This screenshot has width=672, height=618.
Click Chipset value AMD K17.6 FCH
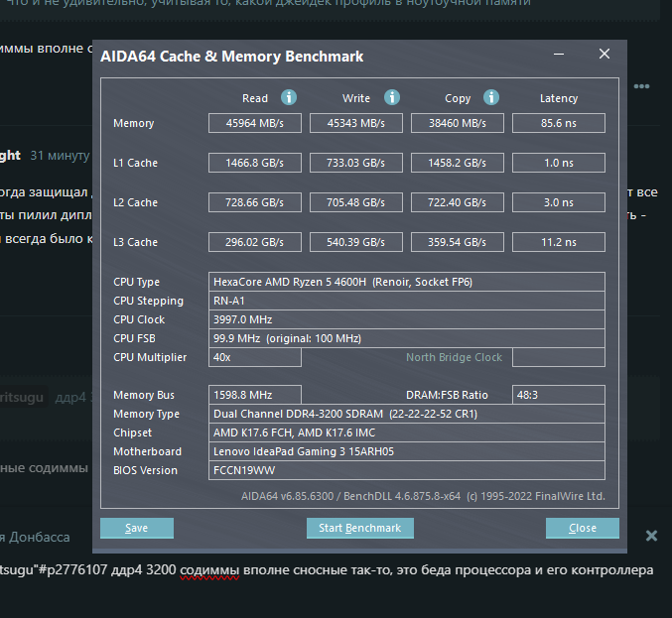(407, 433)
